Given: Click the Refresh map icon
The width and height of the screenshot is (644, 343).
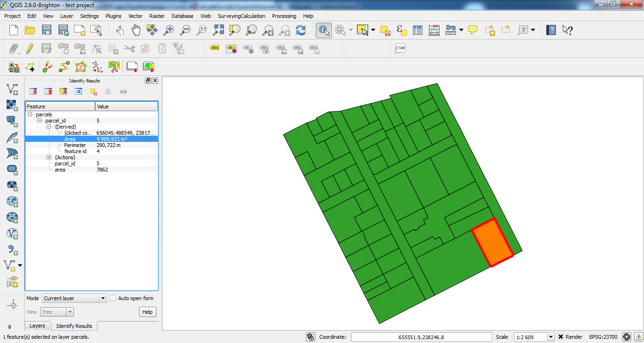Looking at the screenshot, I should [301, 30].
